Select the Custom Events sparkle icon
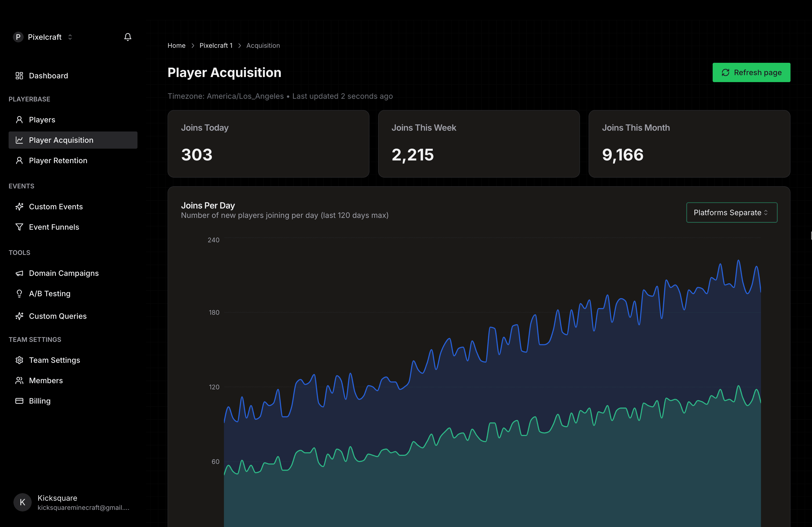The width and height of the screenshot is (812, 527). (x=19, y=206)
